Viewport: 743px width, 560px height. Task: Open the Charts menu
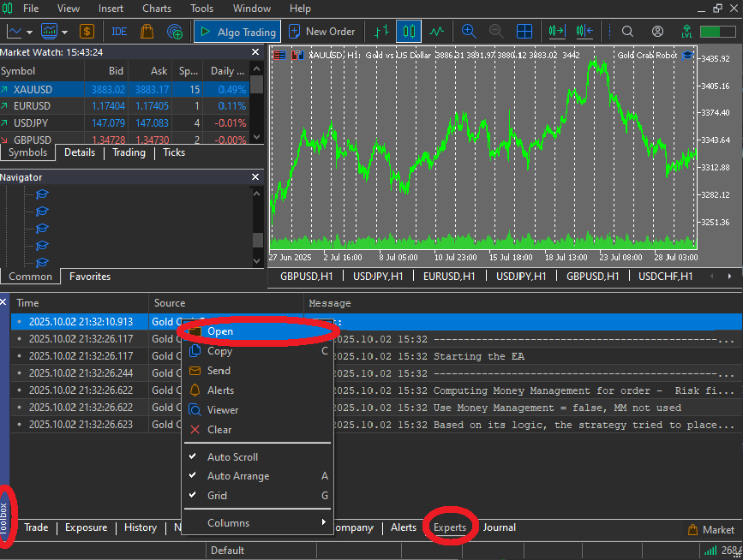click(x=157, y=8)
